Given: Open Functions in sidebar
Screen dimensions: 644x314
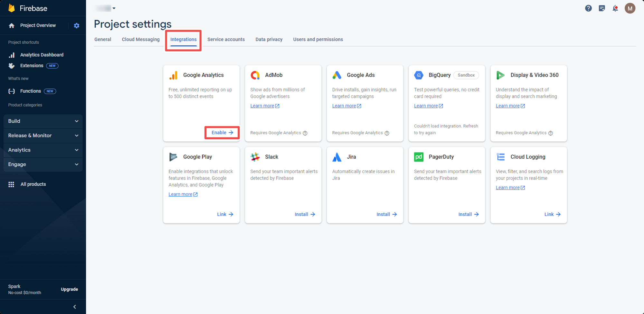Looking at the screenshot, I should point(31,91).
